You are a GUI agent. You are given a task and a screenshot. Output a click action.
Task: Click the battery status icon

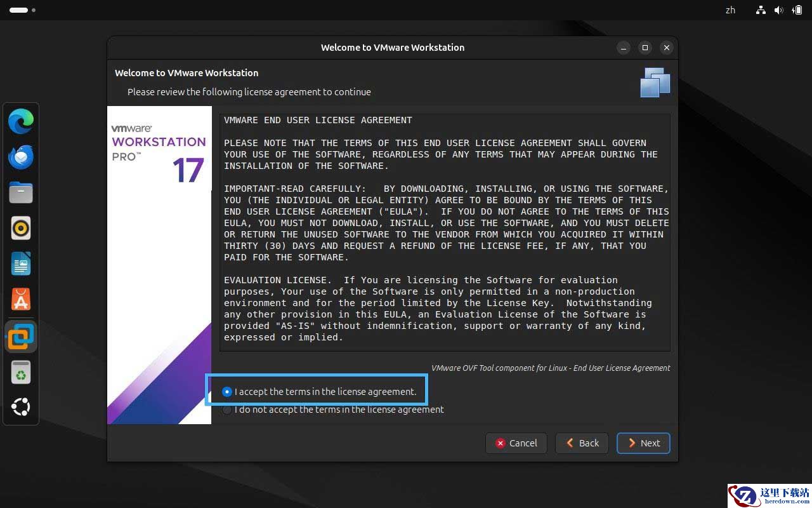797,10
